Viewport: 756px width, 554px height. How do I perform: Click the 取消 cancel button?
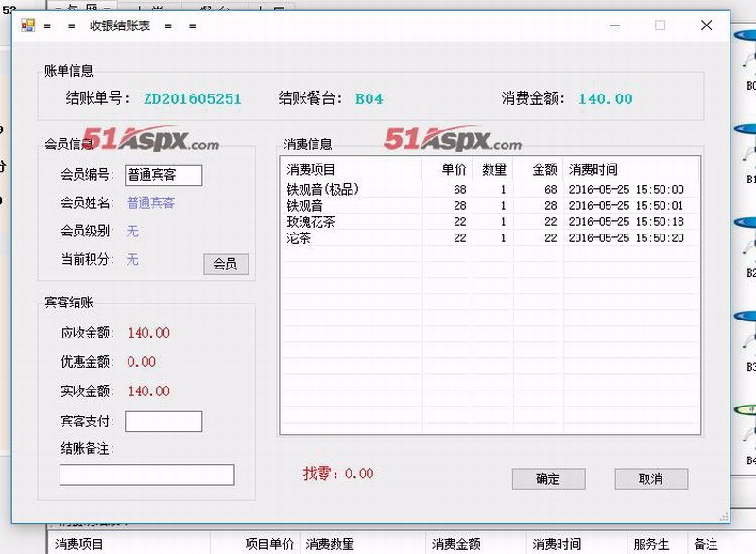click(651, 478)
